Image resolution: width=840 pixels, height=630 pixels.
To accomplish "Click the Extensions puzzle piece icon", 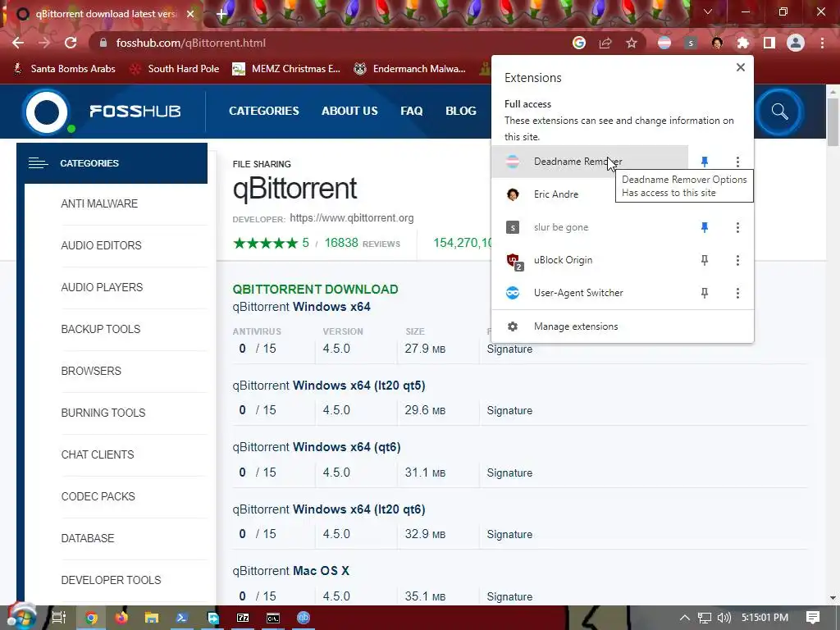I will pyautogui.click(x=743, y=43).
